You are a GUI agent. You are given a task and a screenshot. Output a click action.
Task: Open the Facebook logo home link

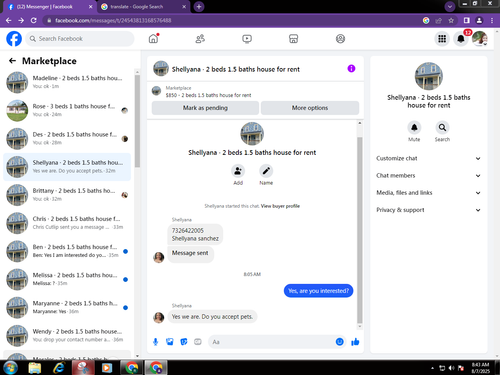14,39
